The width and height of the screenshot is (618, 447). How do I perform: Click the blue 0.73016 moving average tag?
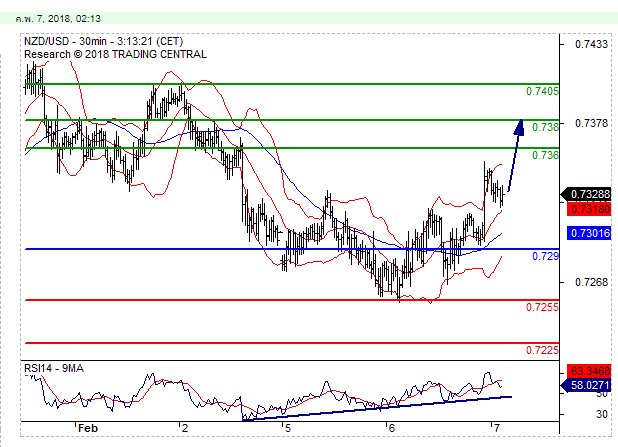[589, 233]
